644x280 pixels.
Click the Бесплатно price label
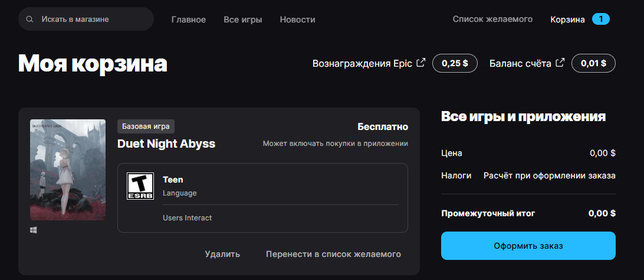(x=383, y=126)
